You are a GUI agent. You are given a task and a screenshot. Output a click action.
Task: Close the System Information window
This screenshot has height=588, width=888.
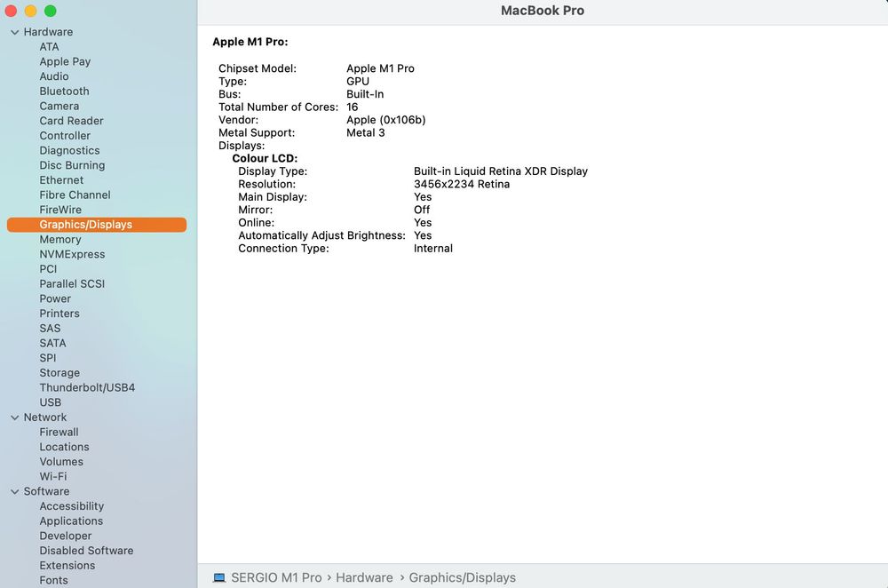(x=11, y=11)
